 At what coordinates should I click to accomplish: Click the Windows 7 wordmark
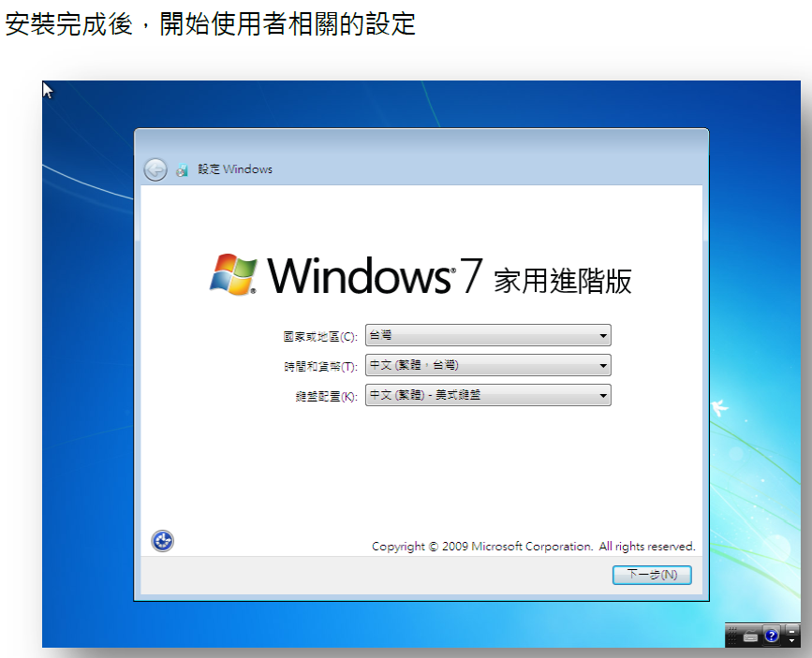click(375, 275)
